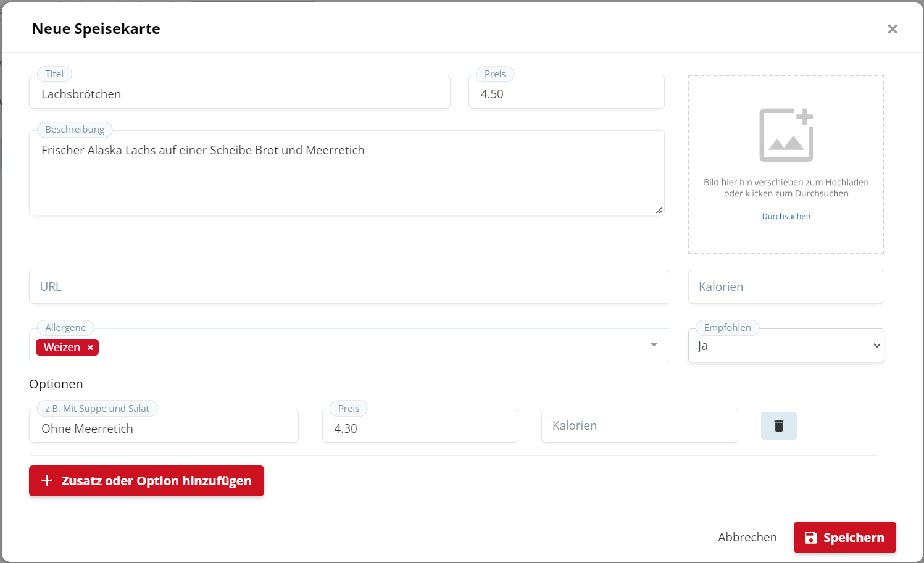The image size is (924, 563).
Task: Open the Empfohlen dropdown
Action: [x=786, y=346]
